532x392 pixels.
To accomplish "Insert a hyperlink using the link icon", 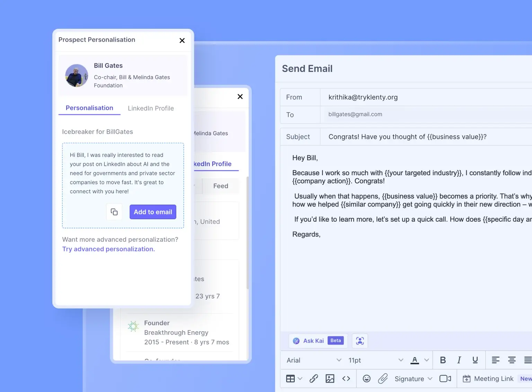I will click(314, 378).
